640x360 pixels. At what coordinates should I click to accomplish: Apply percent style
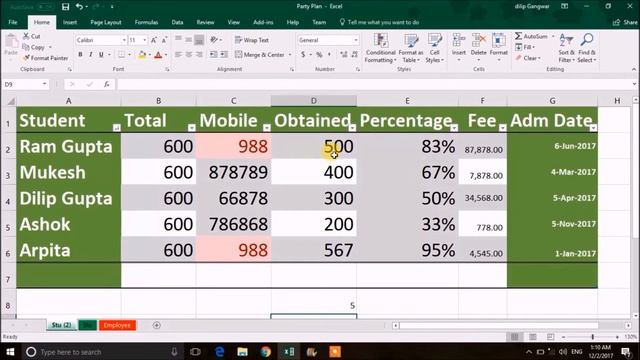319,54
